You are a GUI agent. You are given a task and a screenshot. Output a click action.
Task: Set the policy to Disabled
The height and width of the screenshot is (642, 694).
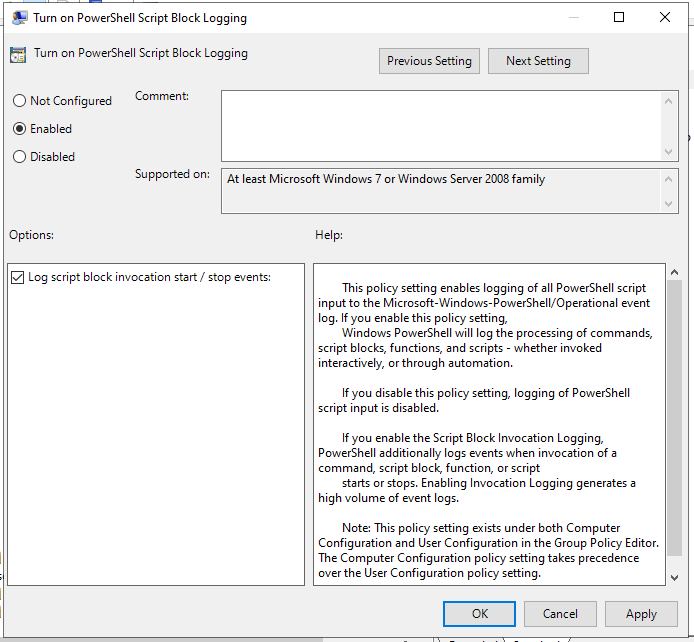[19, 157]
